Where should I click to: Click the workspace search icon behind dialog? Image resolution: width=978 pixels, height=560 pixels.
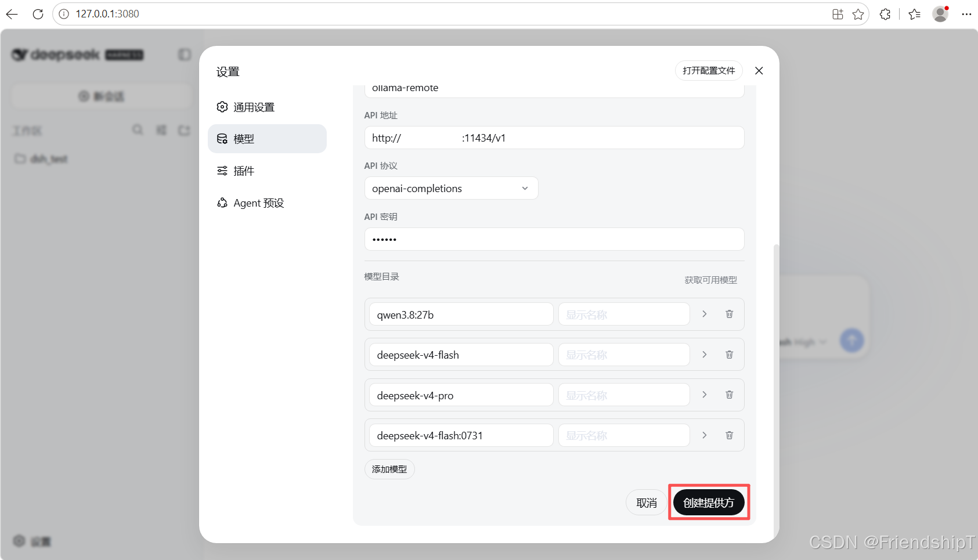(138, 130)
